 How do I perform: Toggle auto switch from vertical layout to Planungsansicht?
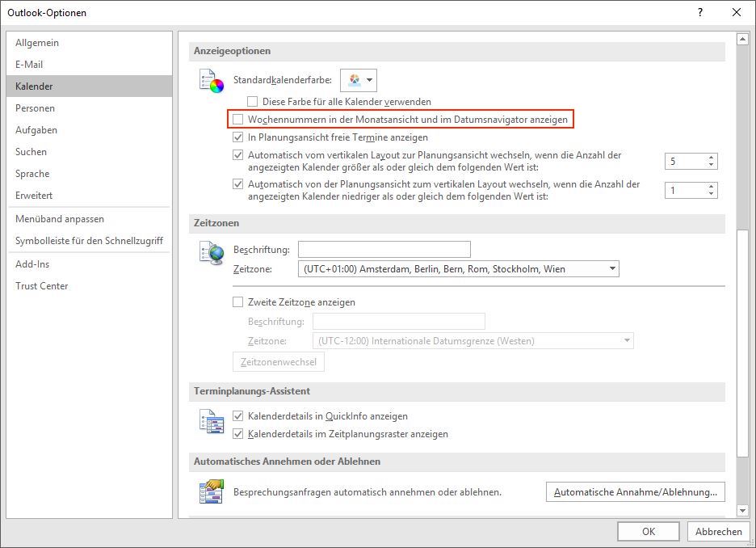pos(237,155)
